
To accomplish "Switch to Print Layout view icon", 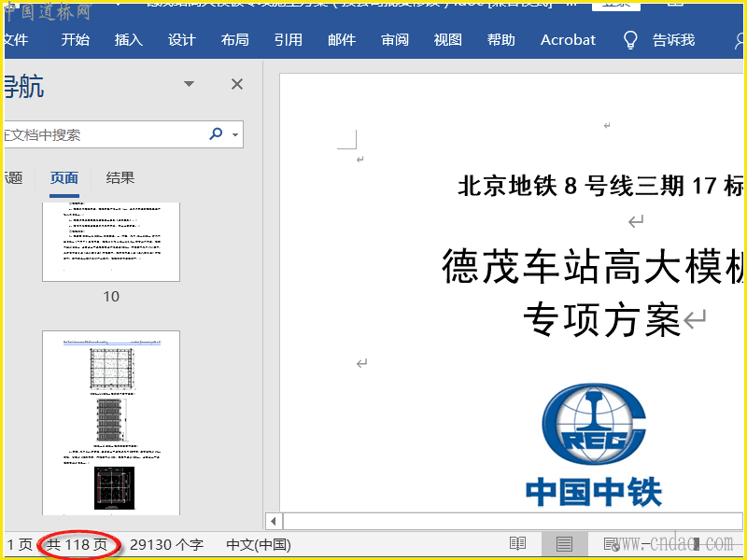I will 564,543.
